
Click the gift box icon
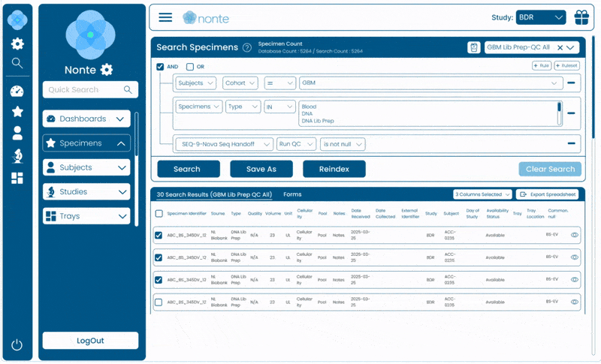(x=581, y=17)
